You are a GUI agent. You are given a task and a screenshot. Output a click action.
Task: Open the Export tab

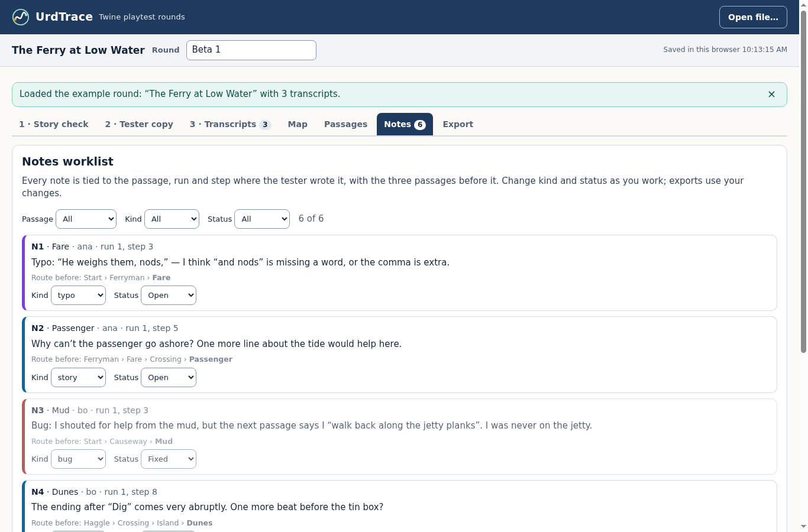[458, 124]
